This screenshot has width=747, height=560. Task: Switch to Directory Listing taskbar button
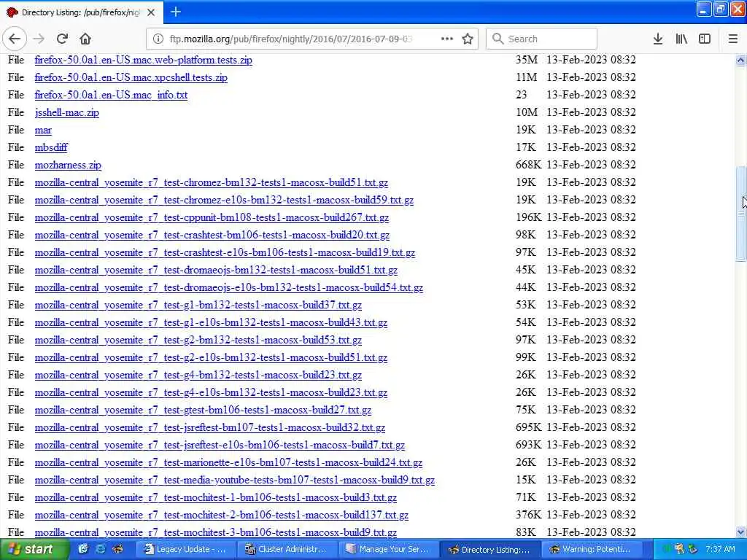(489, 550)
